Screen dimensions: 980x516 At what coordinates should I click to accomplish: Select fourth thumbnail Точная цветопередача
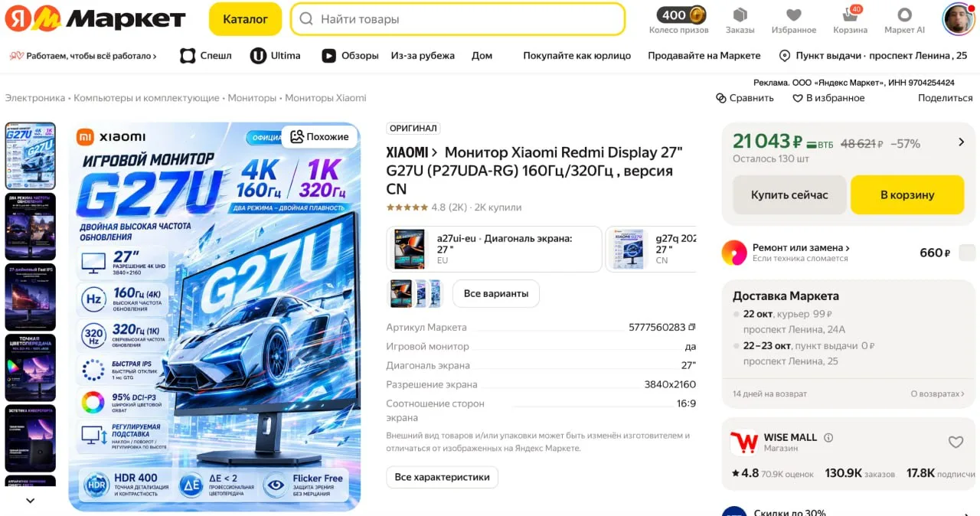coord(31,367)
